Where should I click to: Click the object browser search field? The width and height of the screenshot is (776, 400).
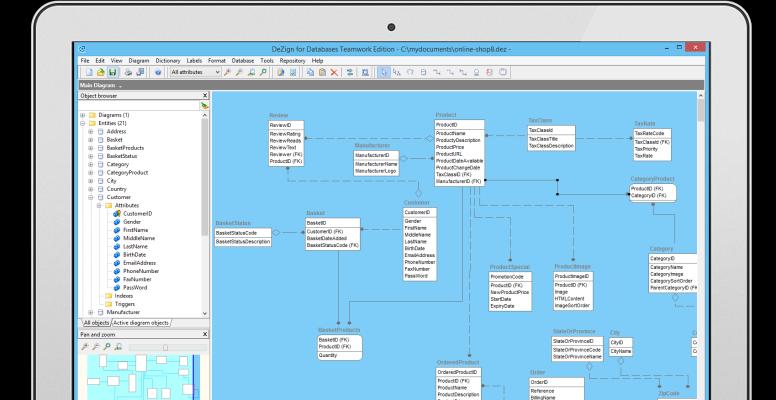click(x=139, y=105)
